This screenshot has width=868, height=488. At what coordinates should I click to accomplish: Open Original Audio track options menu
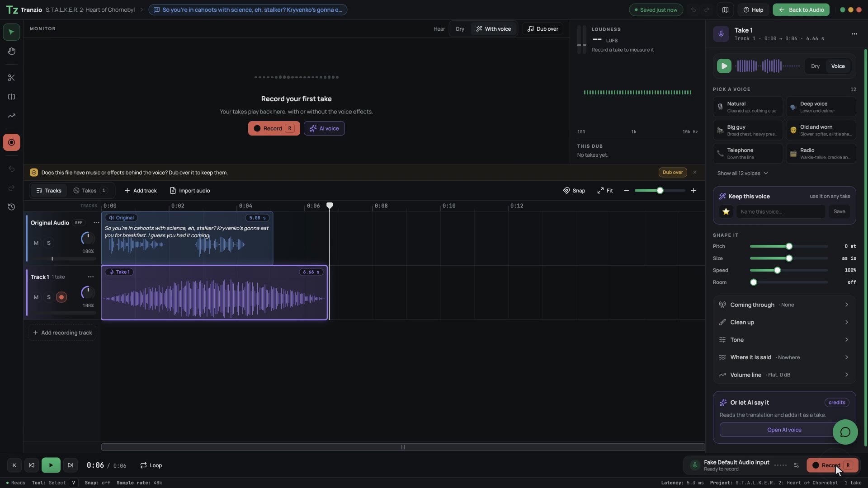96,223
